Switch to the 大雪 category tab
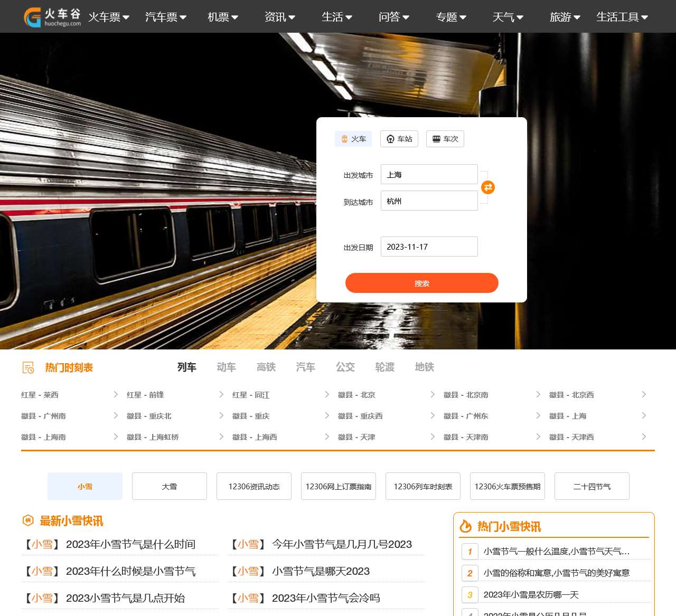 point(169,486)
